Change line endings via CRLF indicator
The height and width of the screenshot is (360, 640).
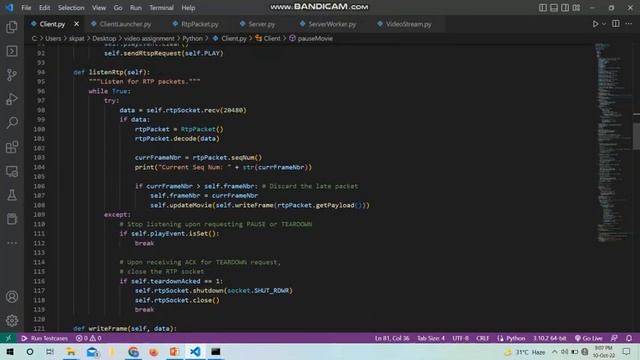[482, 338]
